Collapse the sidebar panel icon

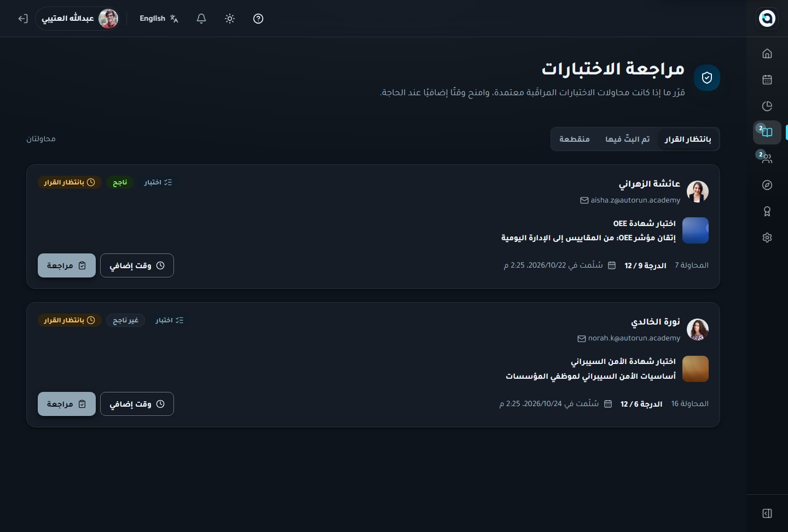click(767, 513)
